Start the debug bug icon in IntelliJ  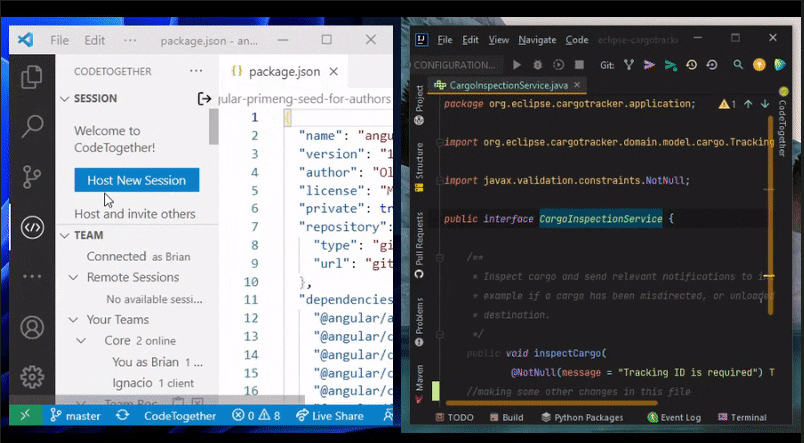point(537,65)
